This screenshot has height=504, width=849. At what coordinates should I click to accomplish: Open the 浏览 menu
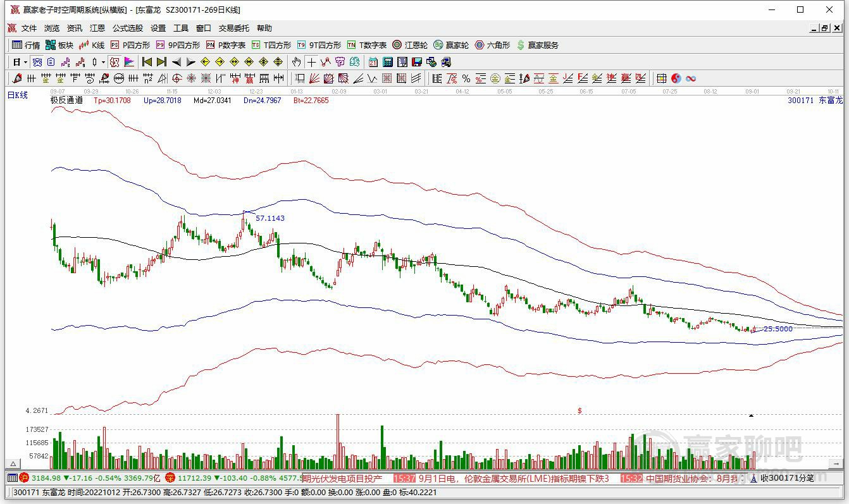pyautogui.click(x=52, y=28)
